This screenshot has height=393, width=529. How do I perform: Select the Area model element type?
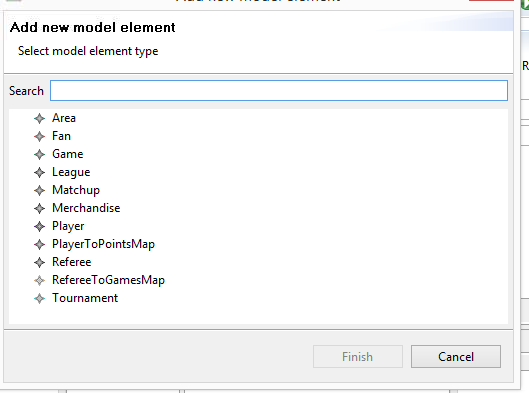click(x=64, y=118)
